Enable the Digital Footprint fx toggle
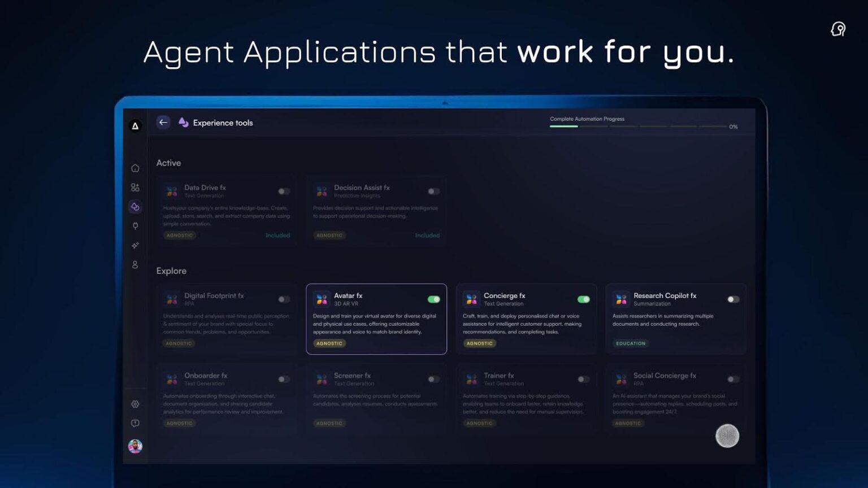The height and width of the screenshot is (488, 868). pos(284,299)
